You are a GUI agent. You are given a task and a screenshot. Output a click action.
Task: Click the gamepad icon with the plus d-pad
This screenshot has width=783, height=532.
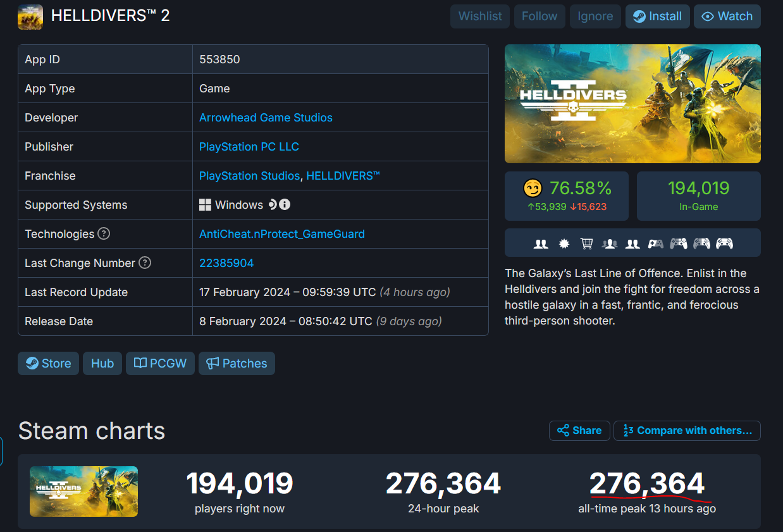point(656,244)
